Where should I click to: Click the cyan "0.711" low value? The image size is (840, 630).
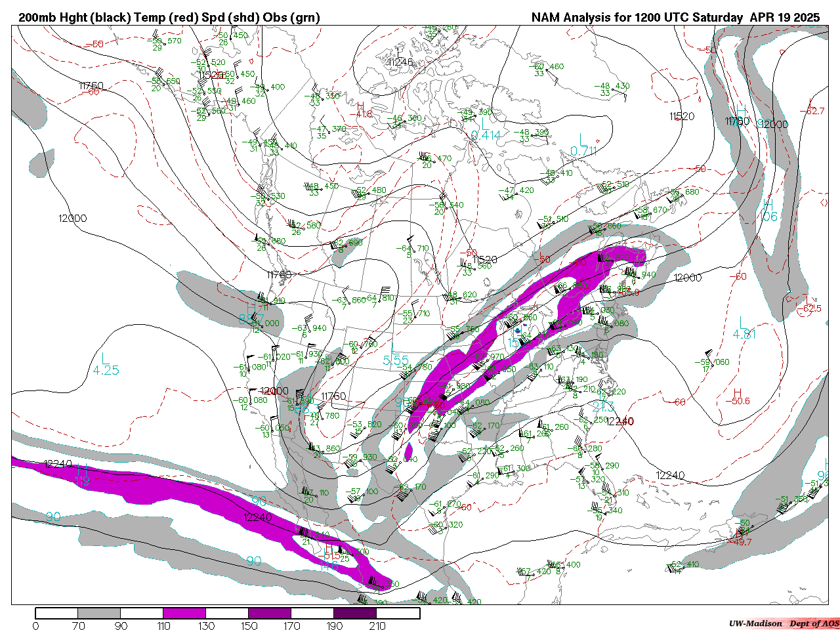[583, 151]
